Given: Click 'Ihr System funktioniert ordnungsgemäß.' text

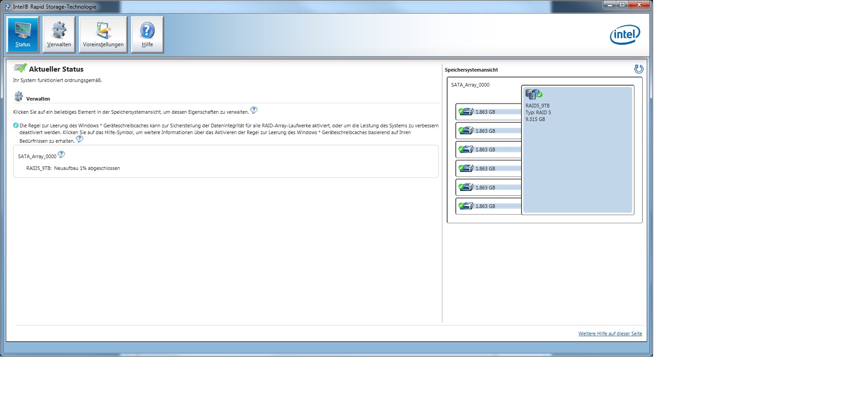Looking at the screenshot, I should point(57,80).
